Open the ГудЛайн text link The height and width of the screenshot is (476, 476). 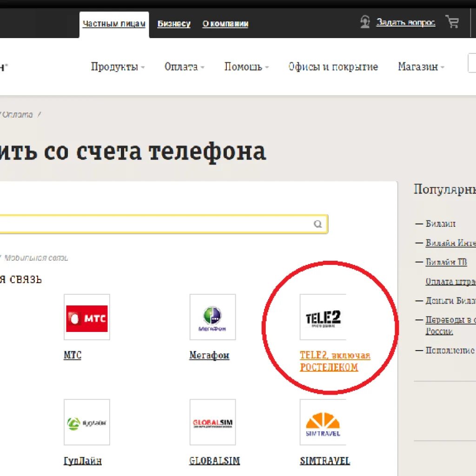(83, 461)
